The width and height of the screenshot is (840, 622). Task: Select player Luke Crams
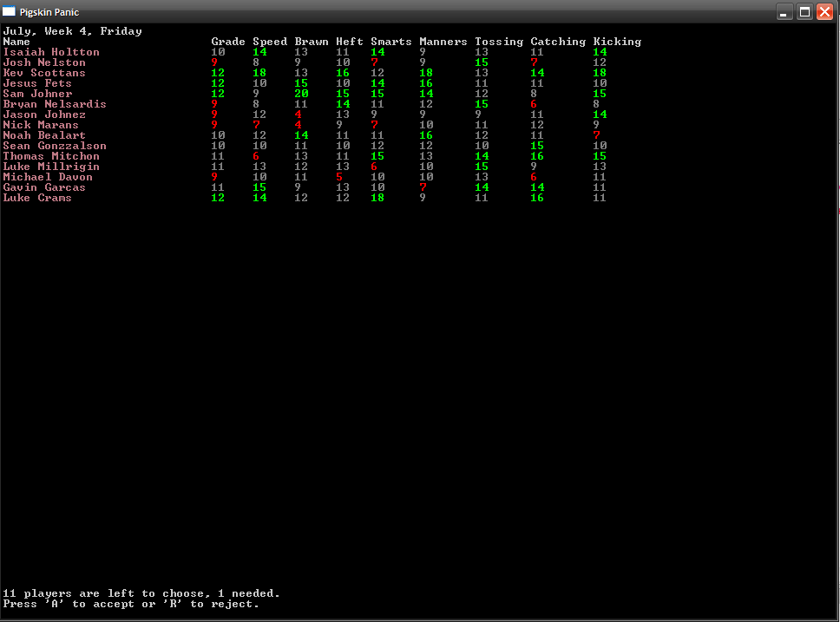pos(37,199)
